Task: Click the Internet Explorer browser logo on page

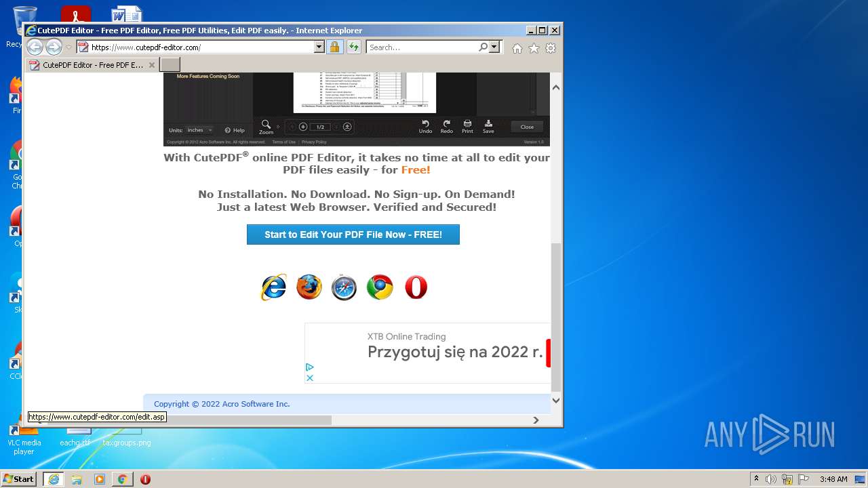Action: (x=273, y=287)
